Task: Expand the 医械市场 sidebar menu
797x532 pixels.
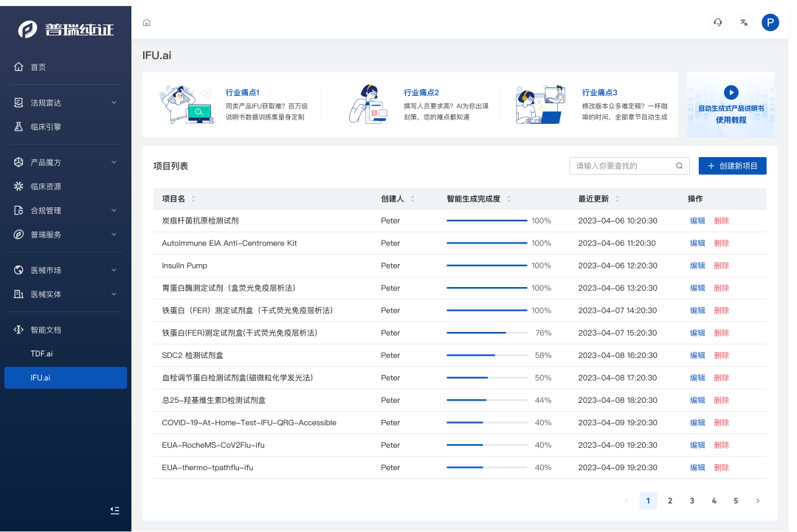Action: [x=114, y=270]
